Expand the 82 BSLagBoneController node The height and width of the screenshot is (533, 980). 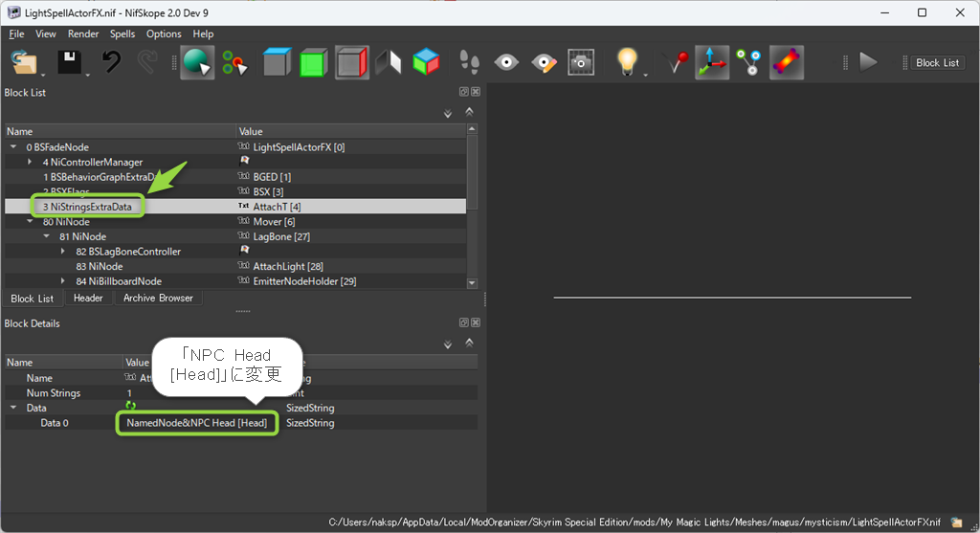coord(62,252)
